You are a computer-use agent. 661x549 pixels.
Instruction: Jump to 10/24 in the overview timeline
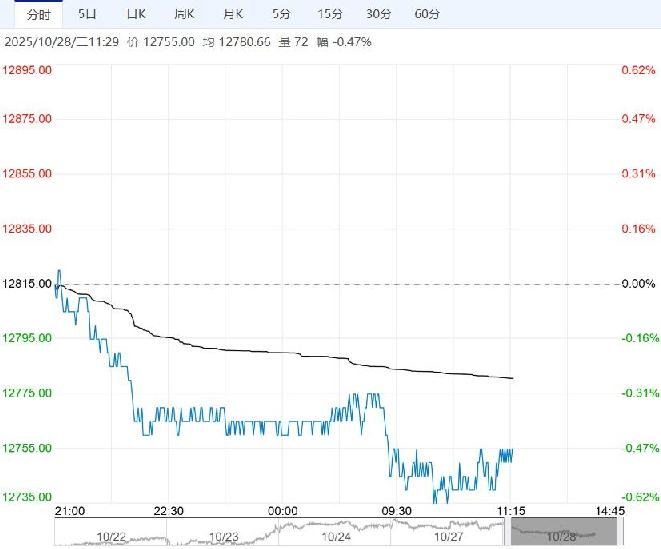click(x=335, y=535)
